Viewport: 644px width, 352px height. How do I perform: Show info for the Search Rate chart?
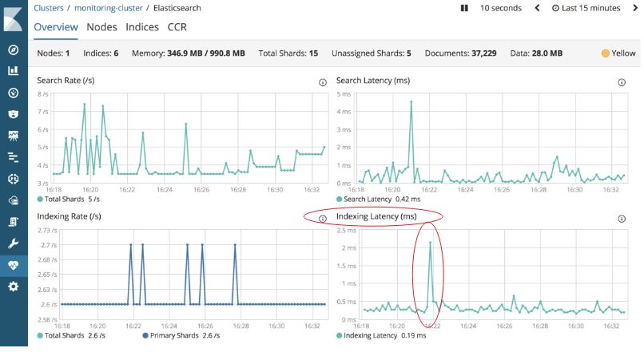tap(323, 82)
